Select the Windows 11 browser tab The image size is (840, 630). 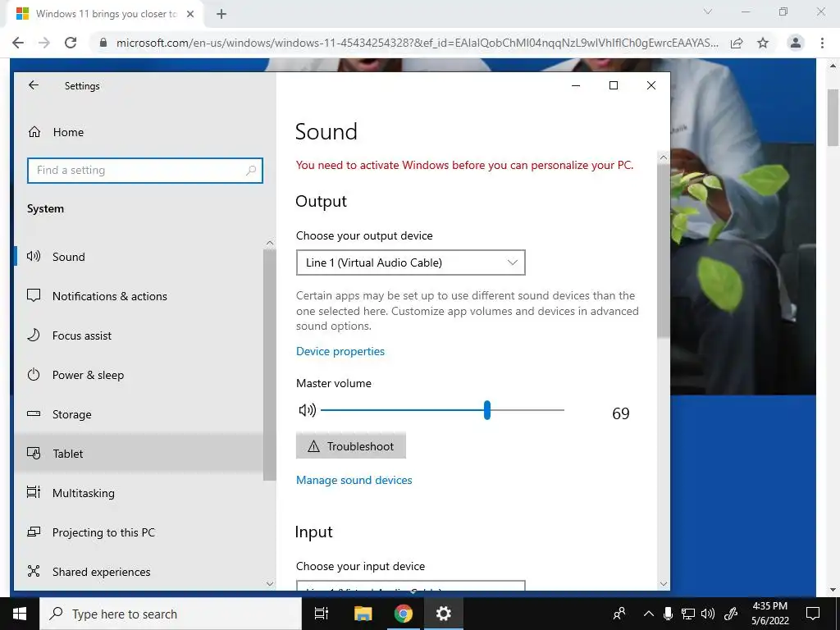[105, 14]
